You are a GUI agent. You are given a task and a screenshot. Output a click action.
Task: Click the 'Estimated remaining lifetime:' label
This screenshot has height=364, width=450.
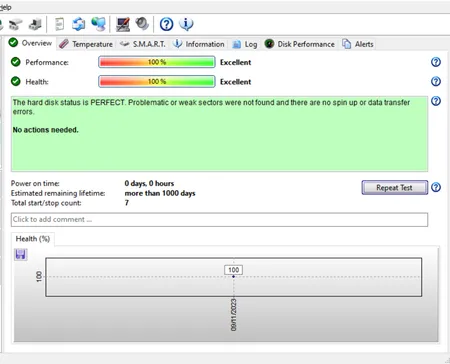point(58,193)
